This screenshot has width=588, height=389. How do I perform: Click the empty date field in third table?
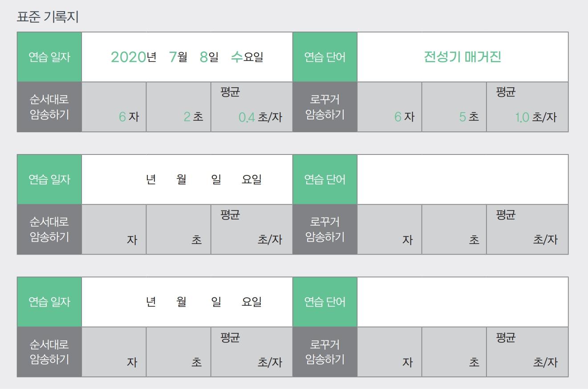187,302
